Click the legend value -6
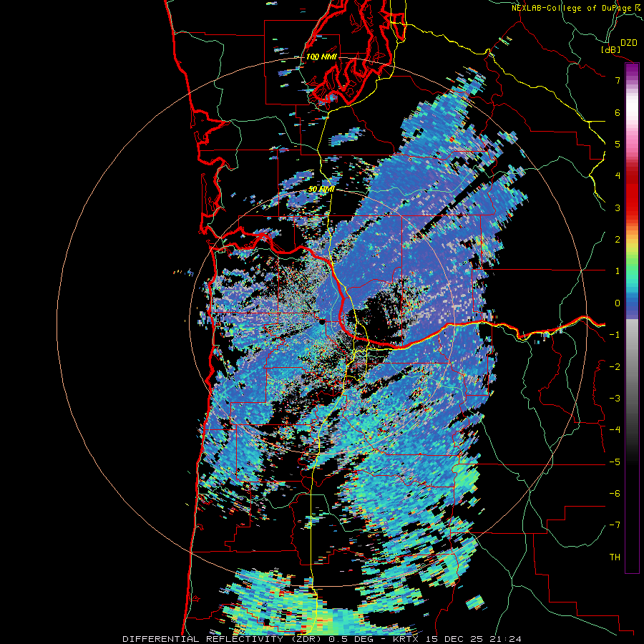This screenshot has height=644, width=644. coord(615,493)
